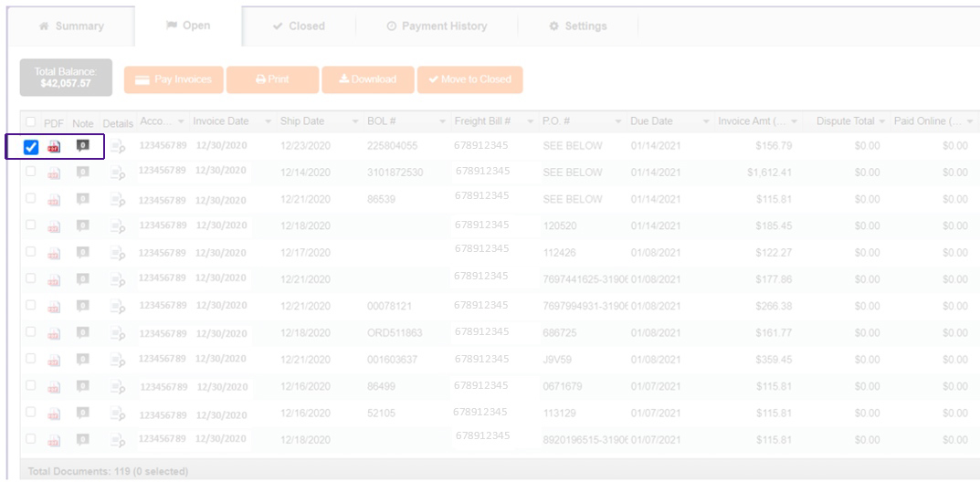Click the Total Documents: 119 status text
980x503 pixels.
[x=108, y=472]
